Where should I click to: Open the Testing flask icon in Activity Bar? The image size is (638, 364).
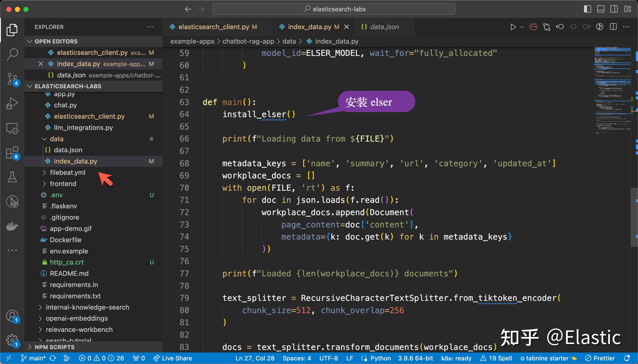(12, 177)
